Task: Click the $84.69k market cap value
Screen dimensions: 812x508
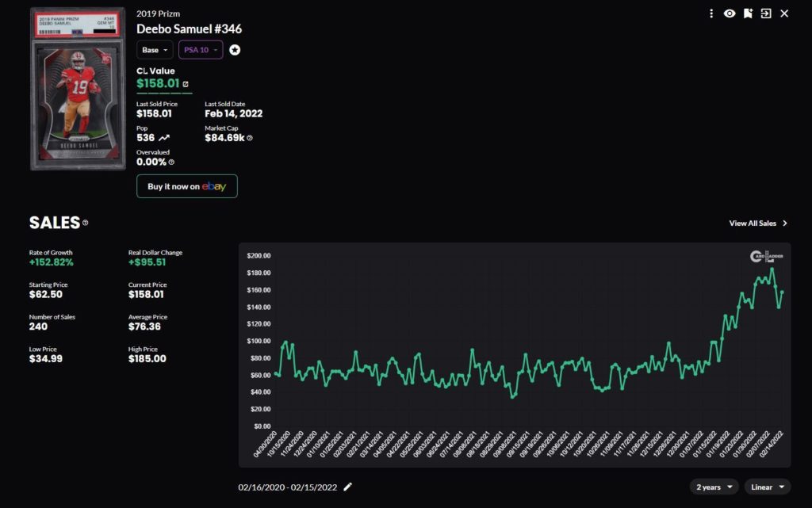Action: tap(224, 138)
